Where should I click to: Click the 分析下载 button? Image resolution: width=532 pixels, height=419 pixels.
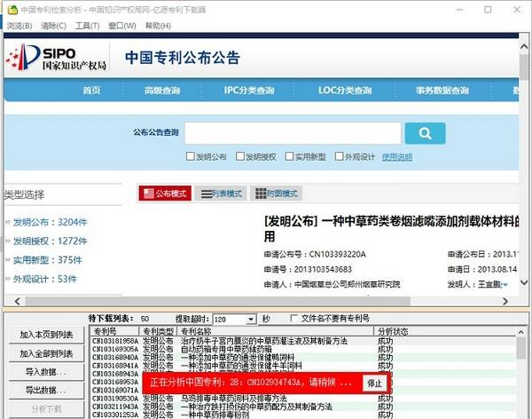(46, 409)
